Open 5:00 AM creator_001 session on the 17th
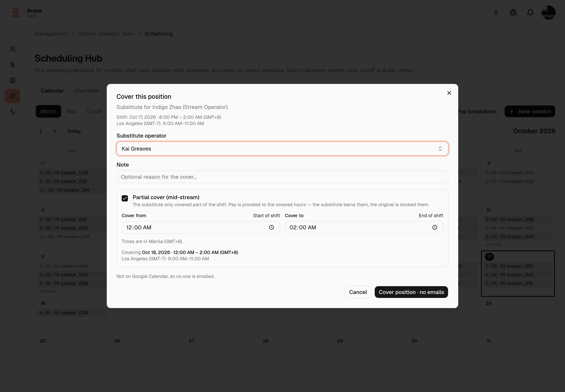The image size is (565, 392). pyautogui.click(x=518, y=266)
